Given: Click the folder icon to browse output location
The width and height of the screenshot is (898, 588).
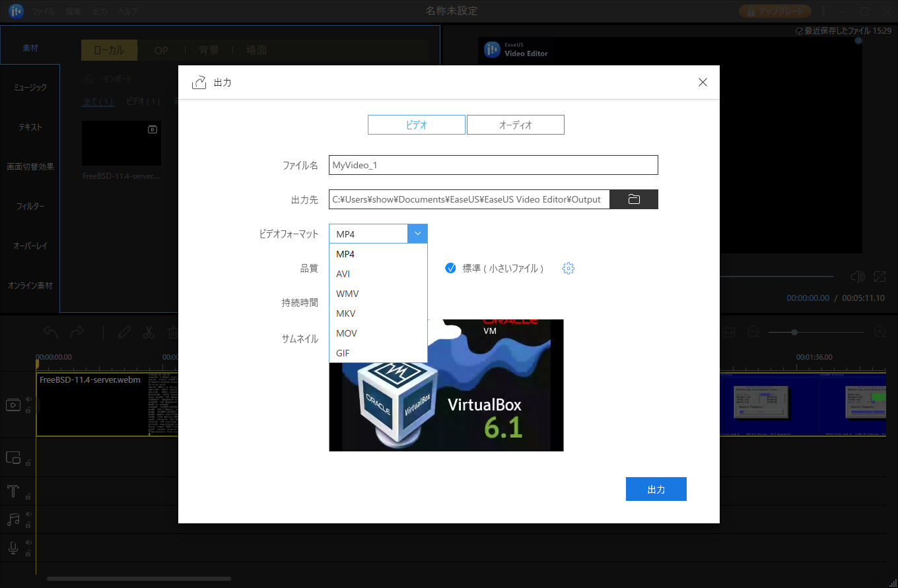Looking at the screenshot, I should 634,199.
